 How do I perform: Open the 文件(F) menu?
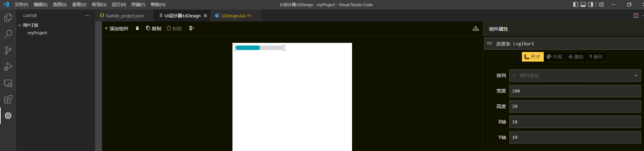tap(21, 4)
